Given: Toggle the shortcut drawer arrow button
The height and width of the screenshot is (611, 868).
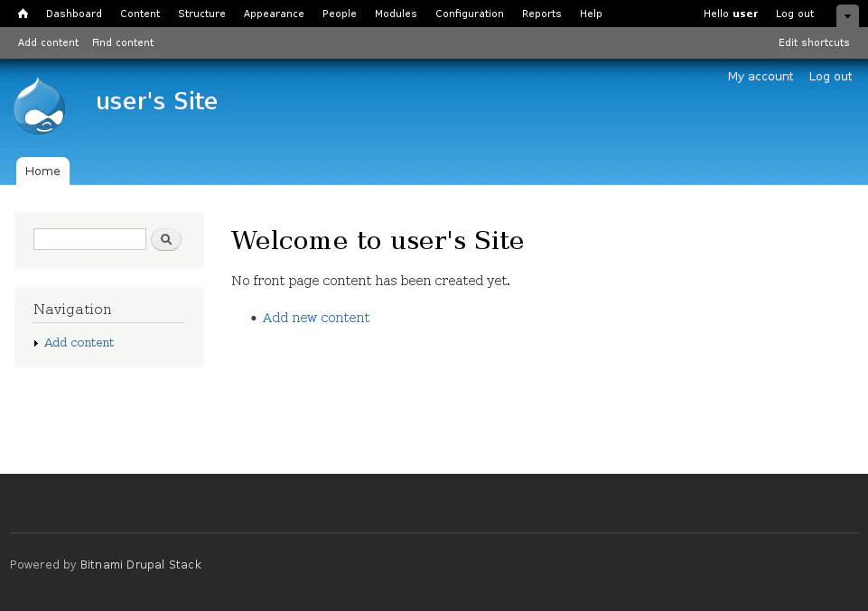Looking at the screenshot, I should (x=846, y=15).
